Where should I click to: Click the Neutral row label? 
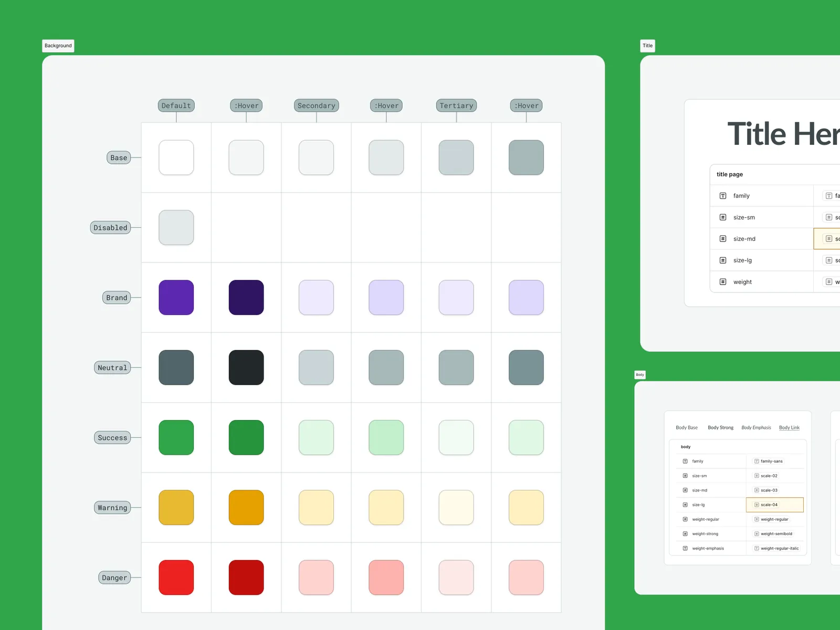[x=112, y=367]
